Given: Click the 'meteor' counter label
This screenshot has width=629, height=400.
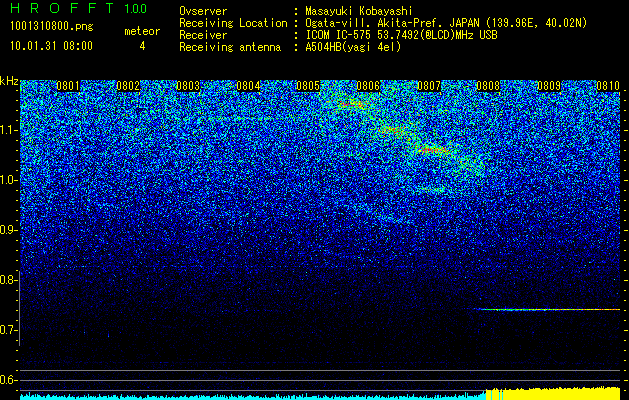Looking at the screenshot, I should pos(142,31).
